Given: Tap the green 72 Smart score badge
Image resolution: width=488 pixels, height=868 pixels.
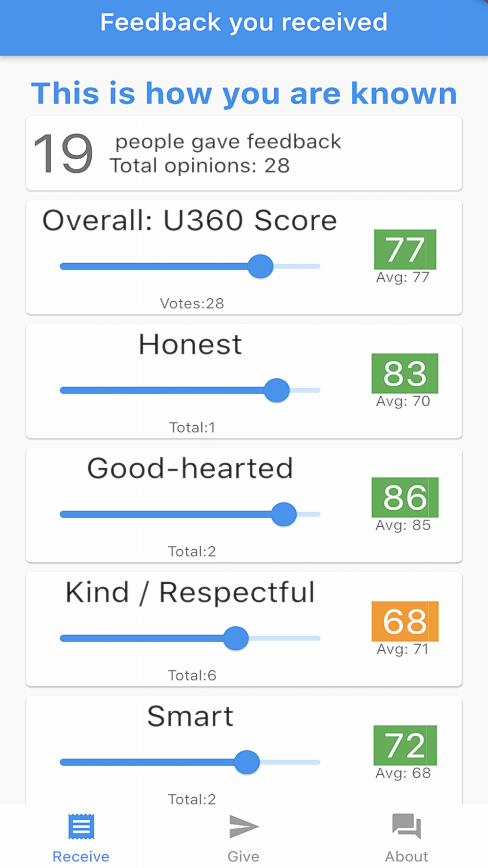Looking at the screenshot, I should 405,745.
